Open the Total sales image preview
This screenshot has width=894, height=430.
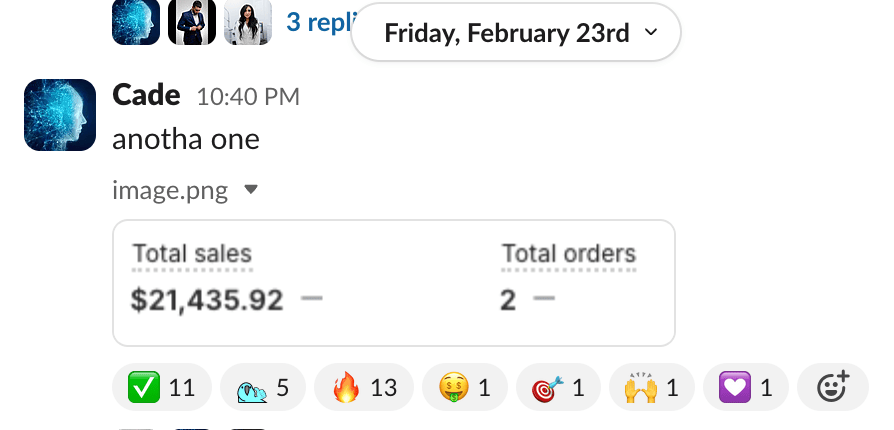393,282
